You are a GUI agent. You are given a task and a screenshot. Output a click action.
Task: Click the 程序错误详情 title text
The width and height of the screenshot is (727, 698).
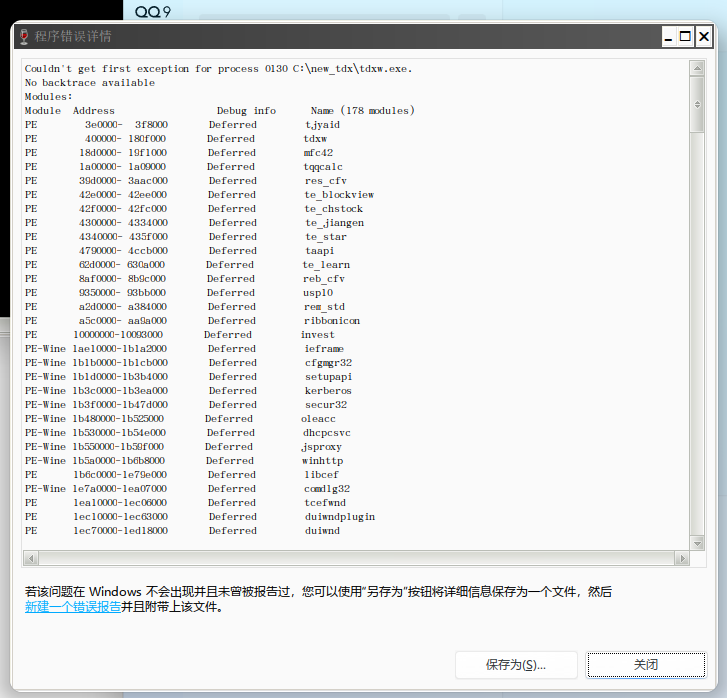coord(73,36)
